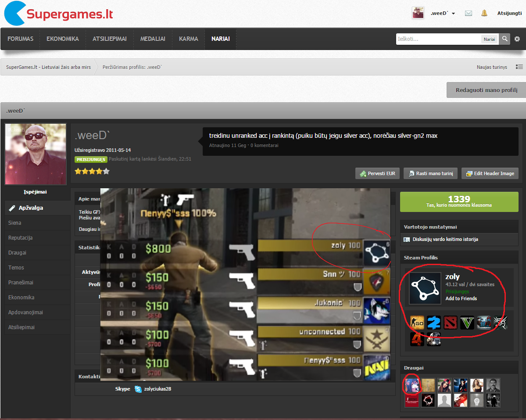Select the Pranešimai profile tab
The width and height of the screenshot is (526, 420).
(38, 283)
